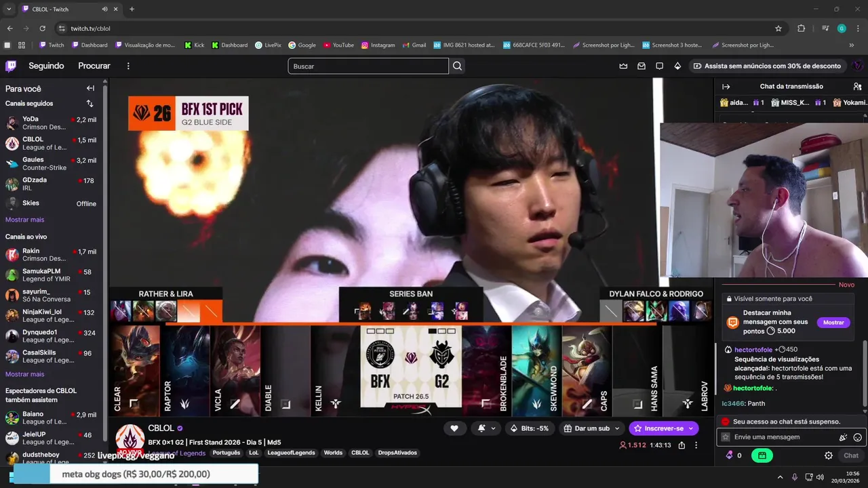Viewport: 868px width, 488px height.
Task: Open the Twitch user avatar menu
Action: click(x=857, y=66)
